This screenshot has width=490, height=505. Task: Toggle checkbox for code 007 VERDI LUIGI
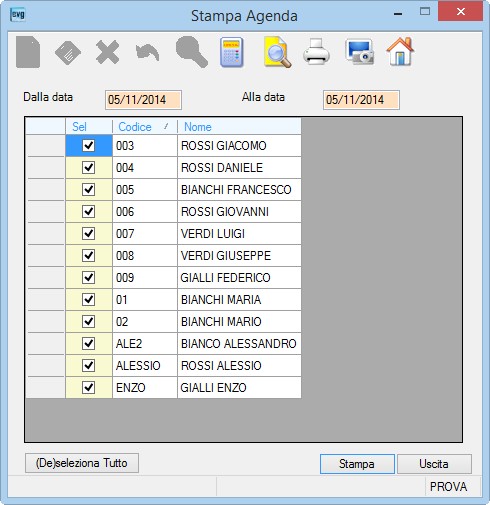coord(89,234)
